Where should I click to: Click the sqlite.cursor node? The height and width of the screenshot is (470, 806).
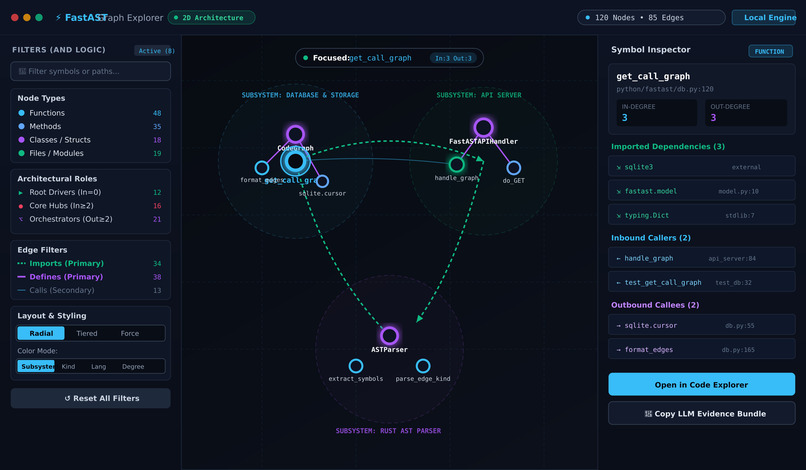[x=322, y=181]
